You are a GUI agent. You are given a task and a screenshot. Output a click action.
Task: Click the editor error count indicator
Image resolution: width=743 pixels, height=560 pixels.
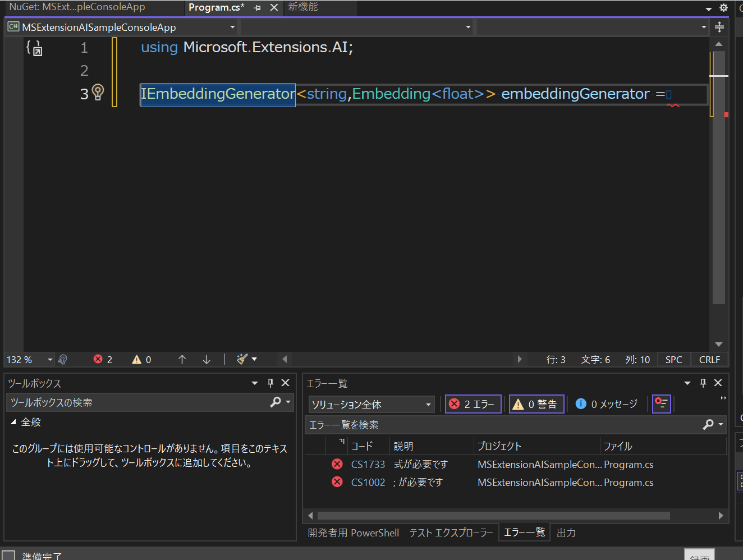click(x=103, y=360)
